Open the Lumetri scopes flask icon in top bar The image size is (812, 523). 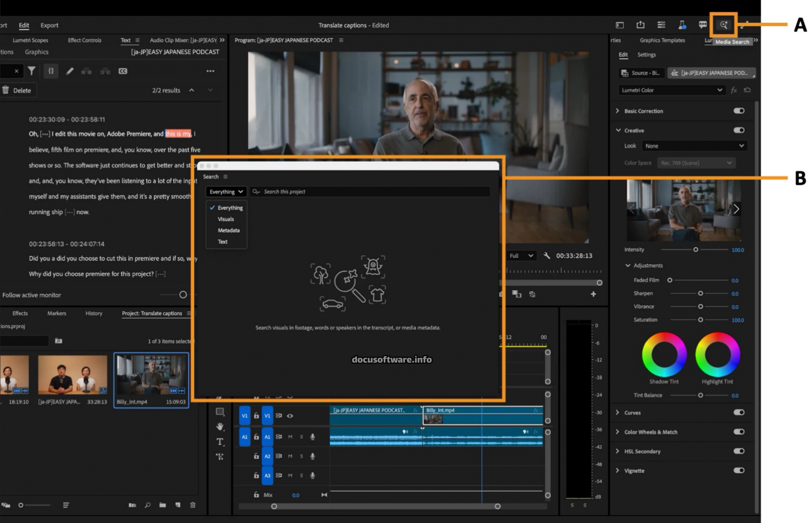pos(682,25)
